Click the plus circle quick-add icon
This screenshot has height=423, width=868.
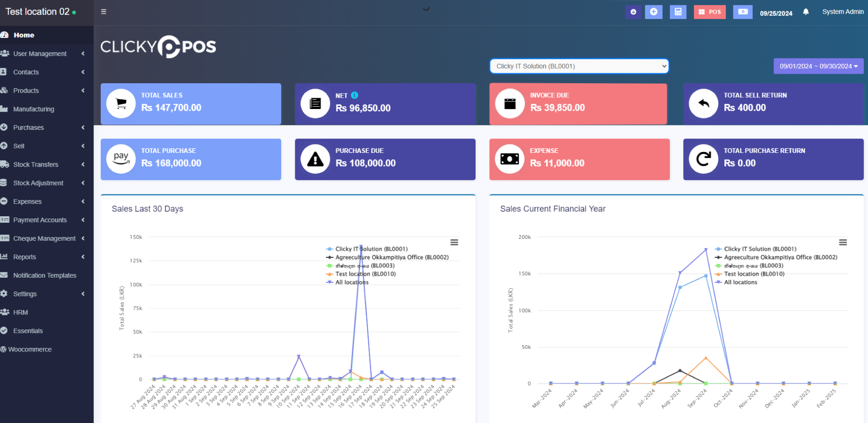(x=653, y=12)
